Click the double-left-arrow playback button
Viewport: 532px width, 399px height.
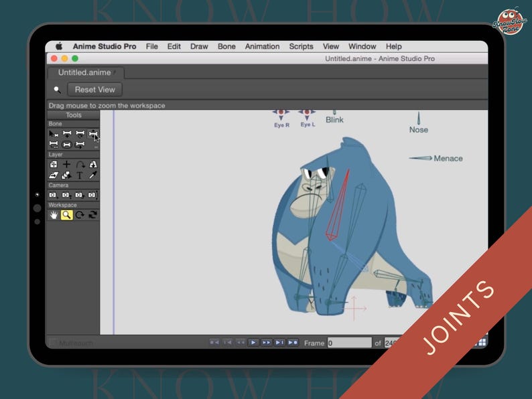[x=241, y=342]
